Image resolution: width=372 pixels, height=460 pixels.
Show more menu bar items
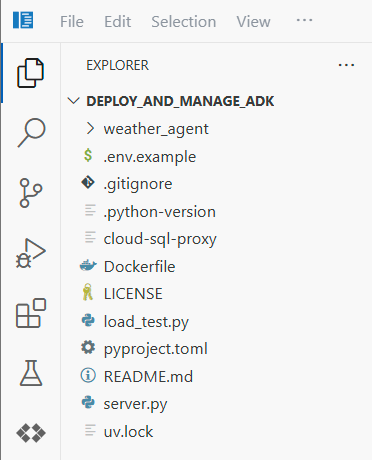pyautogui.click(x=304, y=20)
